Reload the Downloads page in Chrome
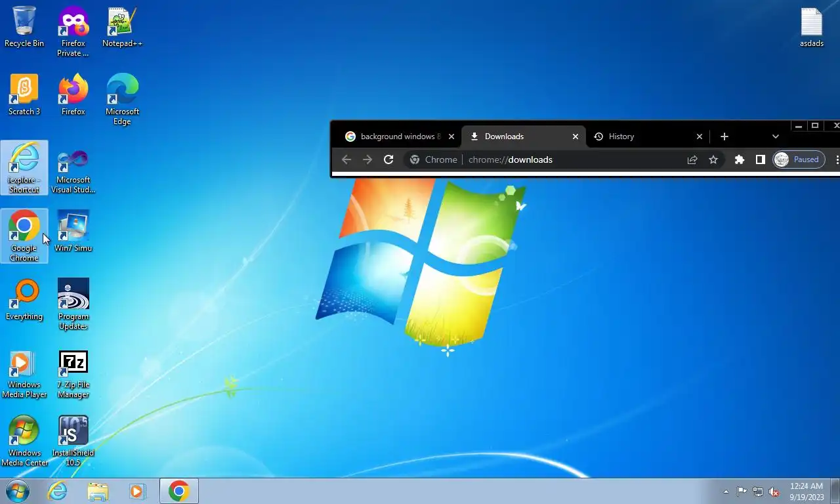Viewport: 840px width, 504px height. click(388, 159)
